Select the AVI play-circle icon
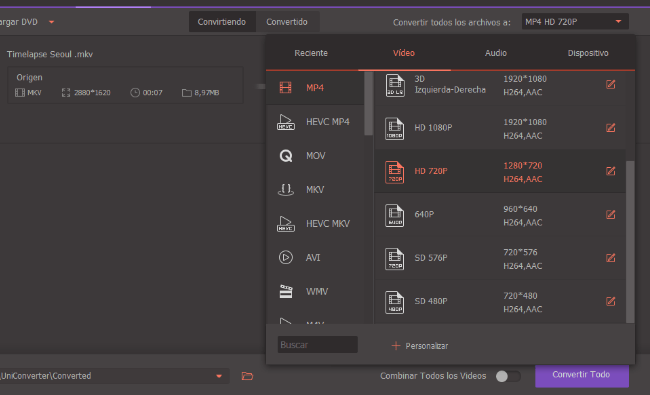The image size is (650, 395). [286, 257]
